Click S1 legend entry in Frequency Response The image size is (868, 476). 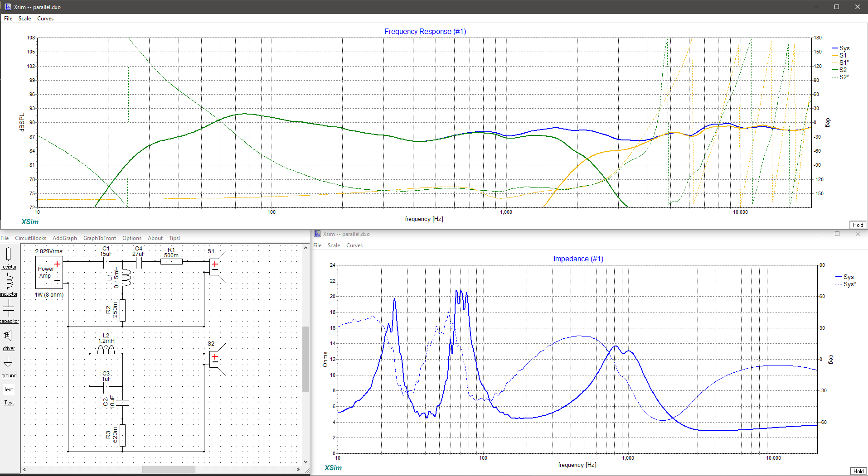pos(839,55)
